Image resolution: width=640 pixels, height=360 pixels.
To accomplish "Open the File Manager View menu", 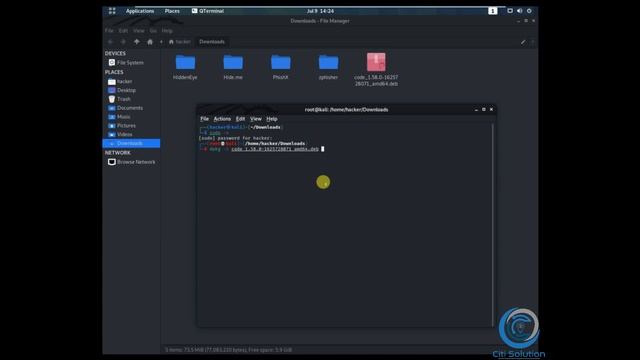I will (139, 31).
